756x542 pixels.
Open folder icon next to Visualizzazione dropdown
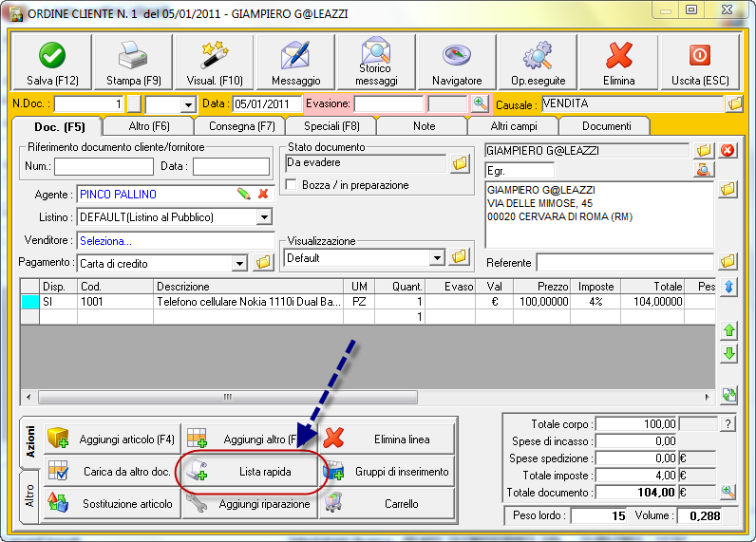pos(459,257)
